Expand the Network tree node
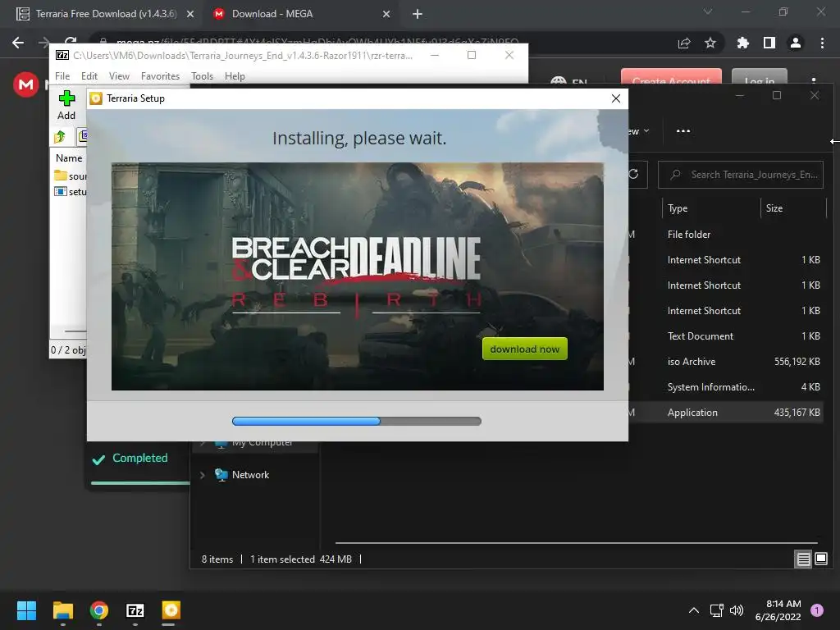 (x=203, y=475)
